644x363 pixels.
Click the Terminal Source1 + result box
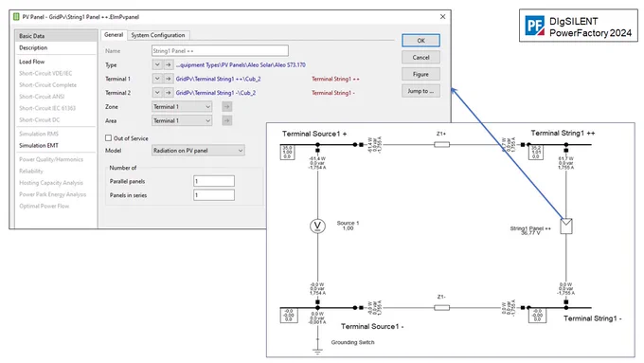coord(287,152)
